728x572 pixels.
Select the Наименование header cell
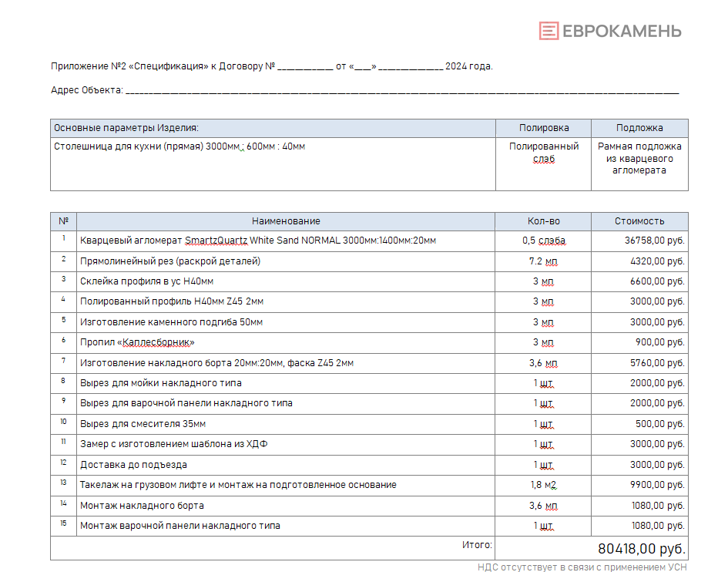point(286,221)
